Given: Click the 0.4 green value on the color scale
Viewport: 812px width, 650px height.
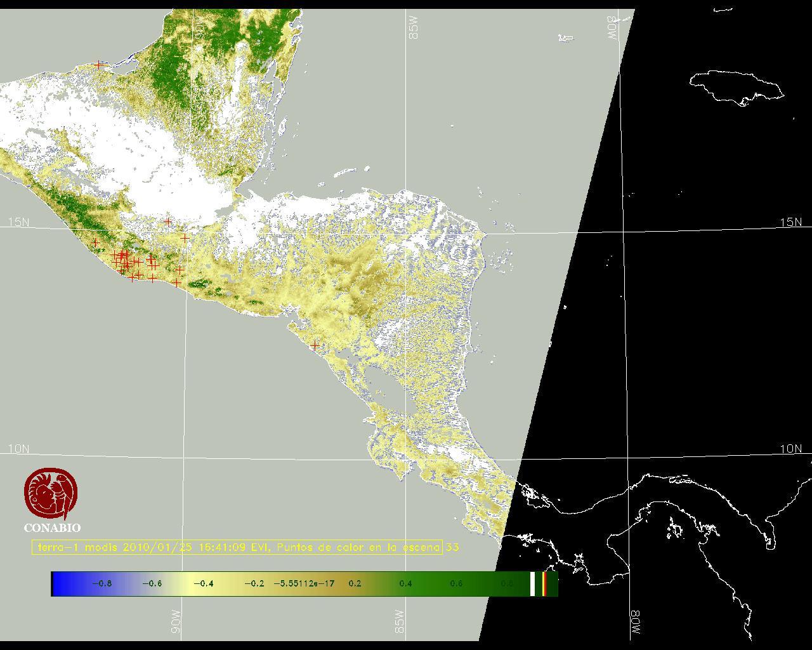Looking at the screenshot, I should click(x=405, y=583).
